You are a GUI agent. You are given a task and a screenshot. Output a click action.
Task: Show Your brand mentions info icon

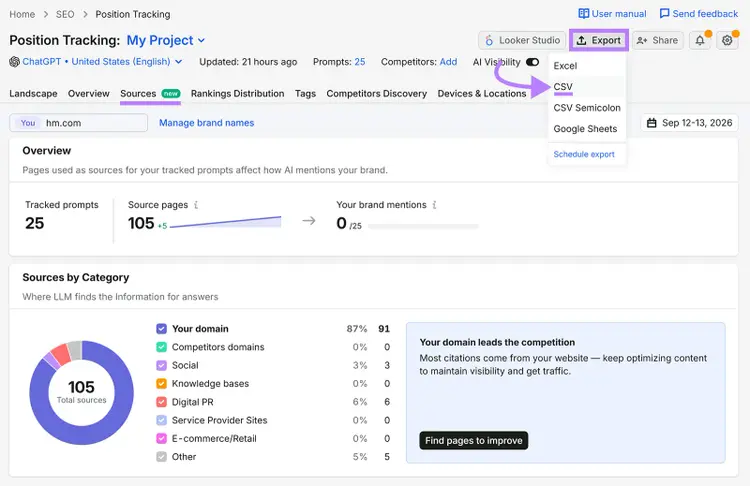click(x=434, y=205)
